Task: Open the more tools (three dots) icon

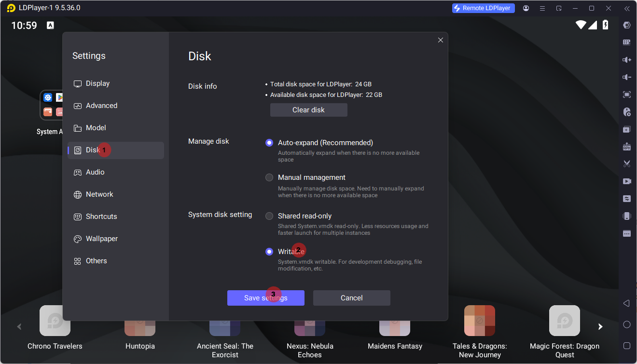Action: (x=627, y=234)
